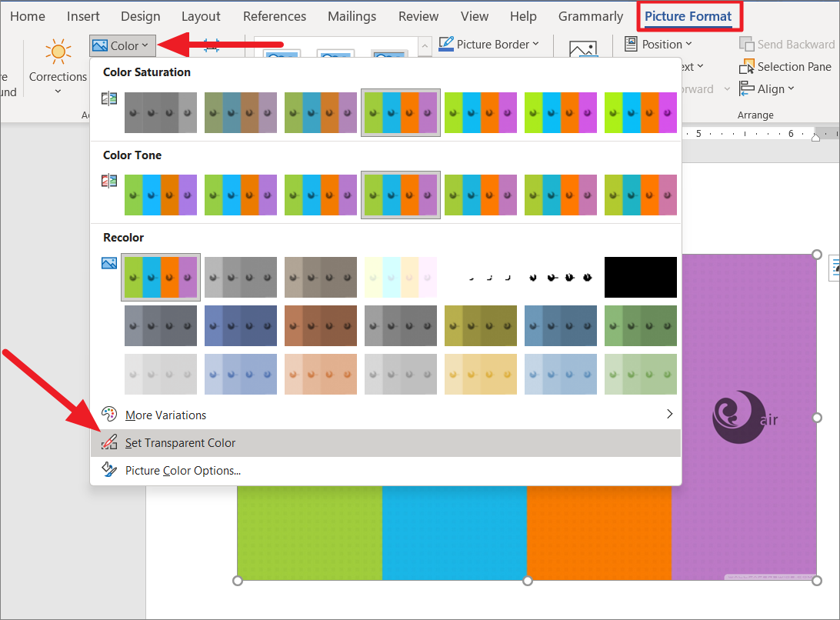Click the sun Corrections icon
Screen dimensions: 840x620
pyautogui.click(x=58, y=52)
